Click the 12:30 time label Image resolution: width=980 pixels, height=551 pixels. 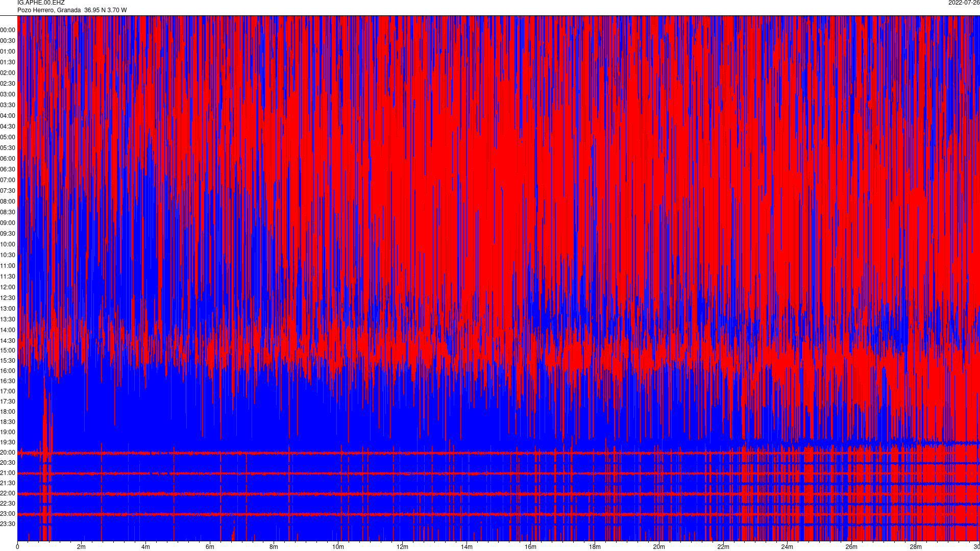(8, 298)
